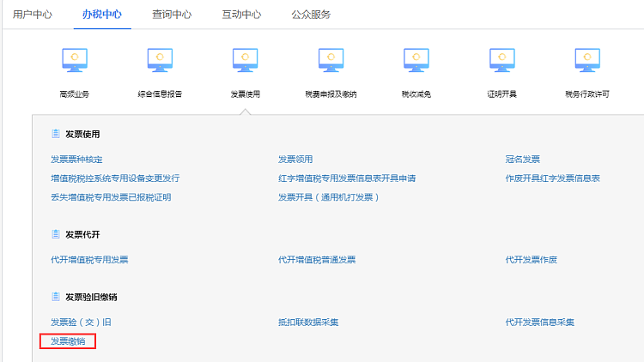Click the 抵扣联数据采集 link

coord(308,323)
